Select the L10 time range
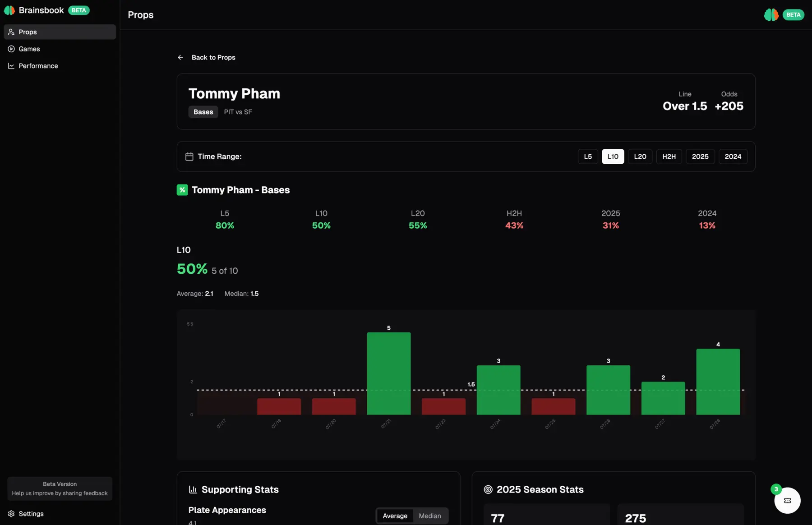Image resolution: width=812 pixels, height=525 pixels. point(613,157)
